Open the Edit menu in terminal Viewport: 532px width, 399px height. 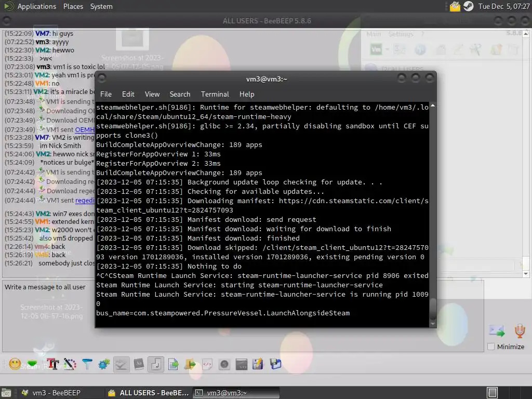tap(128, 95)
